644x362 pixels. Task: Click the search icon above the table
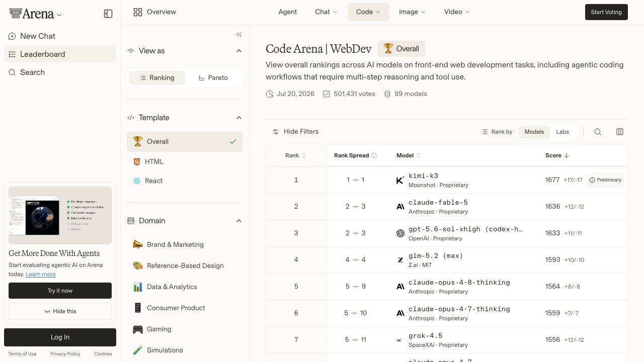pos(598,132)
